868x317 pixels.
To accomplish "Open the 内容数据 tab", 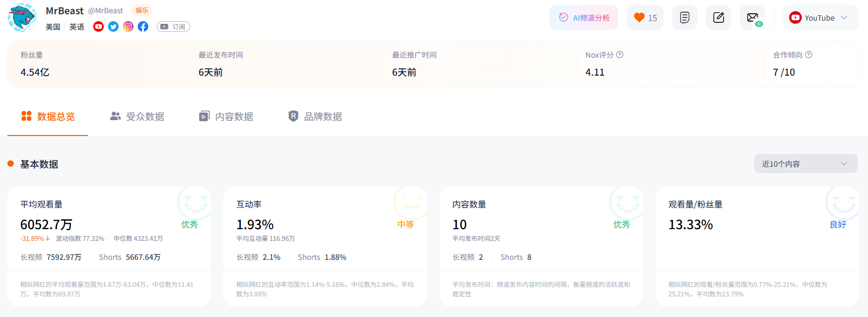I will coord(226,116).
